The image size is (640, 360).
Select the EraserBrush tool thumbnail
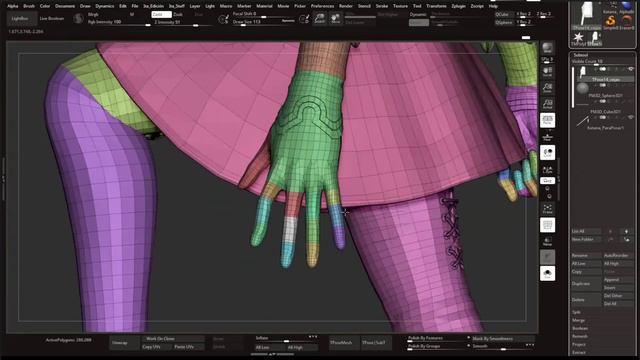click(627, 22)
